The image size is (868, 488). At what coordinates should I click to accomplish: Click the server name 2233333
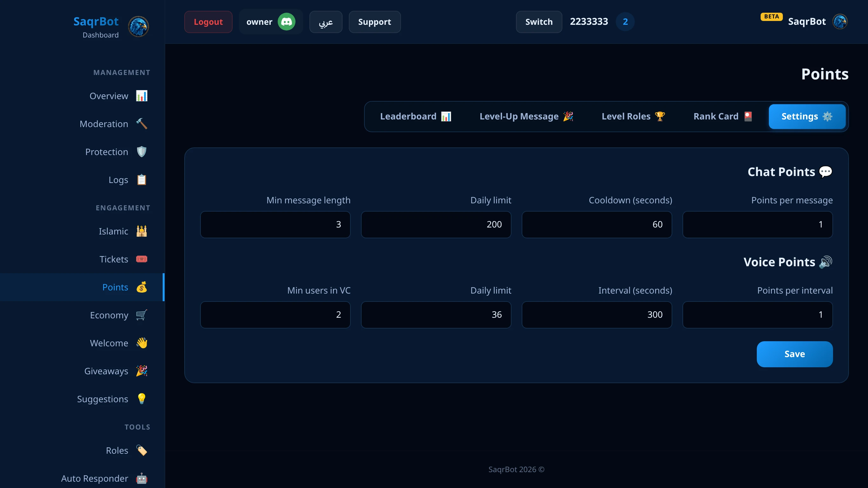coord(589,22)
